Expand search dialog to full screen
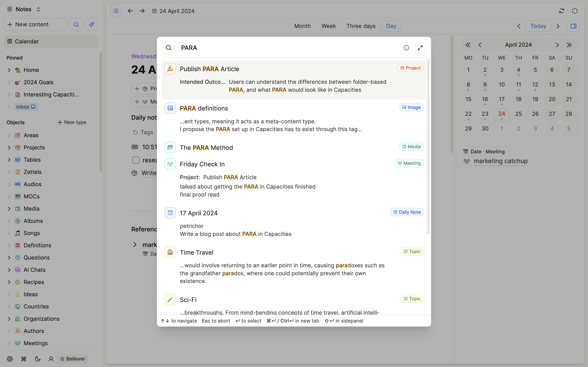 (420, 48)
